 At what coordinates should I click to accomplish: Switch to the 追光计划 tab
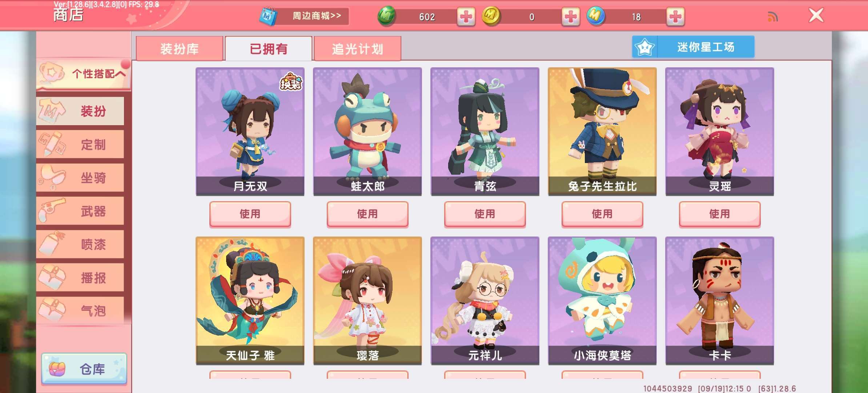[x=358, y=48]
